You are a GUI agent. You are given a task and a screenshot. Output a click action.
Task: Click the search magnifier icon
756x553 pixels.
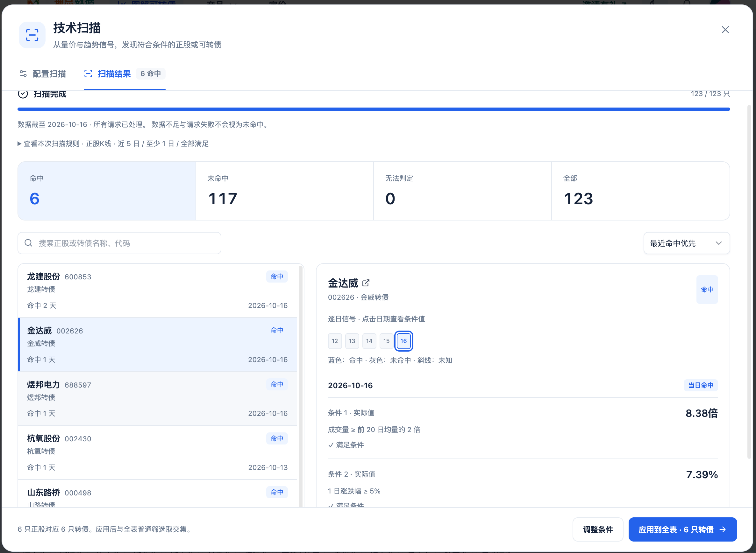click(28, 243)
